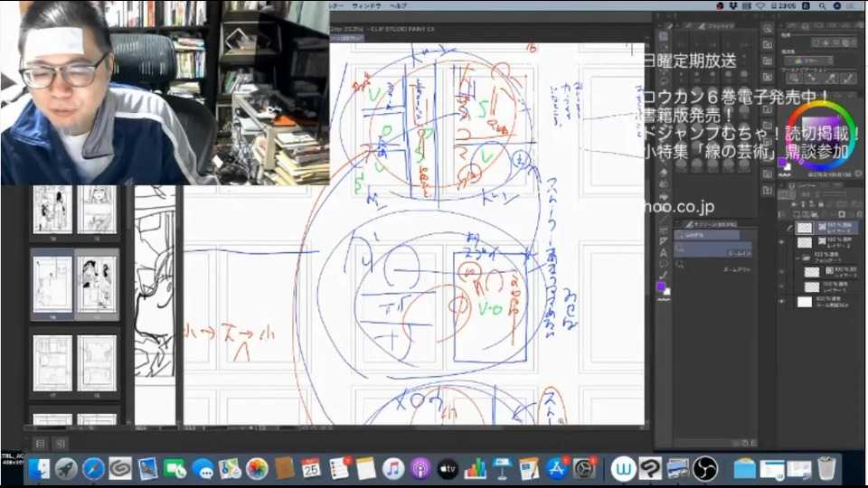Select the ズームアウト zoom-out sub tool

pos(713,265)
